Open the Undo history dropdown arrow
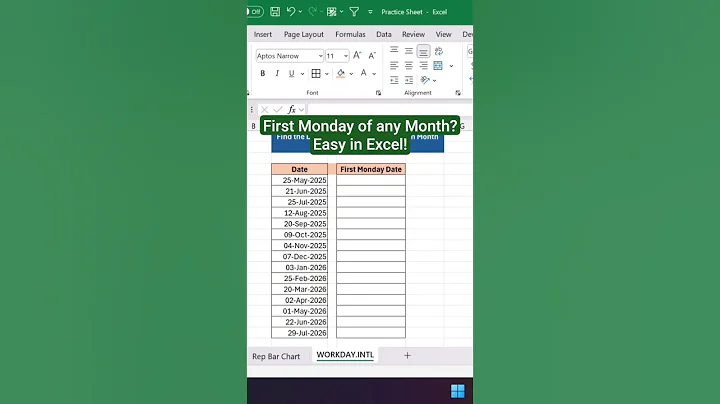Image resolution: width=720 pixels, height=404 pixels. pyautogui.click(x=300, y=12)
